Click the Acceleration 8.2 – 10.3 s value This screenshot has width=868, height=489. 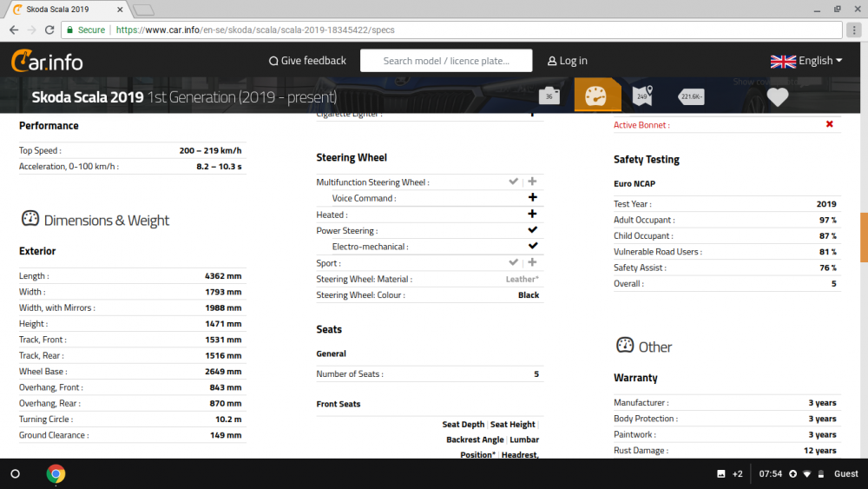[219, 166]
